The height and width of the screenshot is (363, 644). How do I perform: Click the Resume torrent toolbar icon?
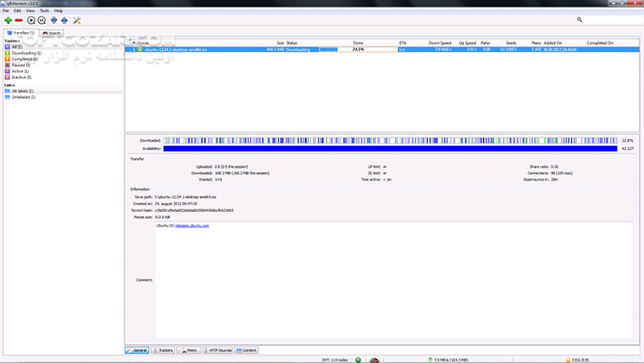click(31, 20)
